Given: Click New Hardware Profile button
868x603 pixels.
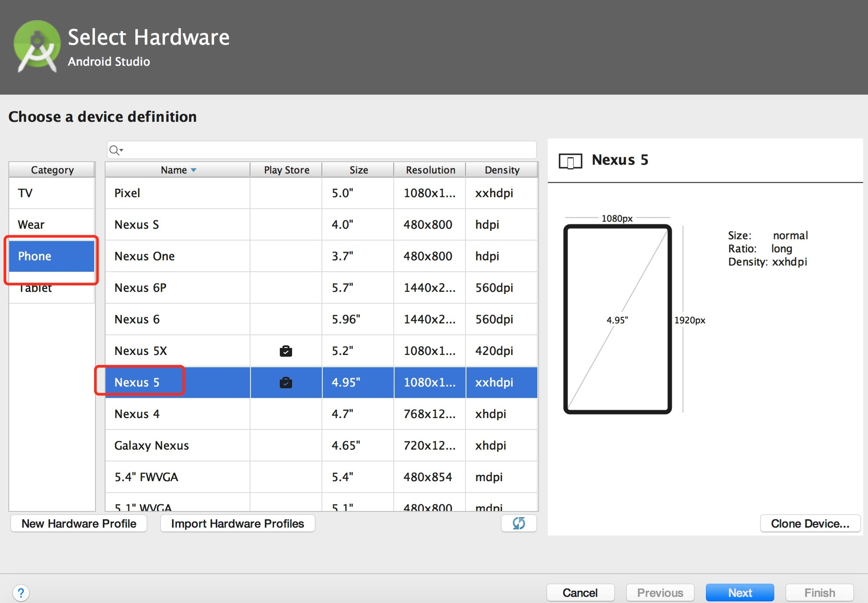Looking at the screenshot, I should [79, 524].
